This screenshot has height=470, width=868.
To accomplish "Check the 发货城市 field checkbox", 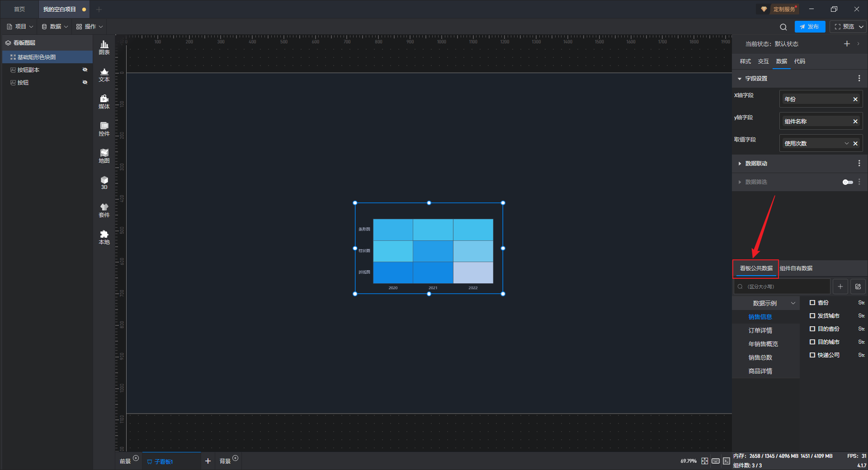I will [812, 316].
